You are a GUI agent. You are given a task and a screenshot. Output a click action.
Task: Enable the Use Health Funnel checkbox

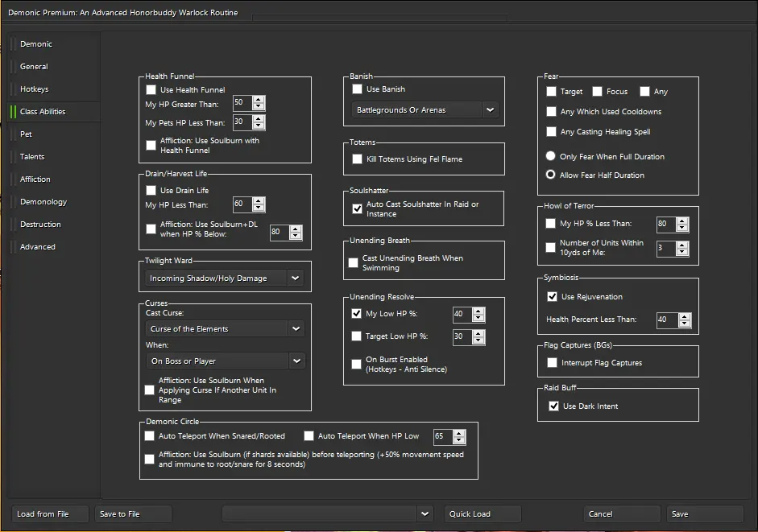tap(151, 90)
